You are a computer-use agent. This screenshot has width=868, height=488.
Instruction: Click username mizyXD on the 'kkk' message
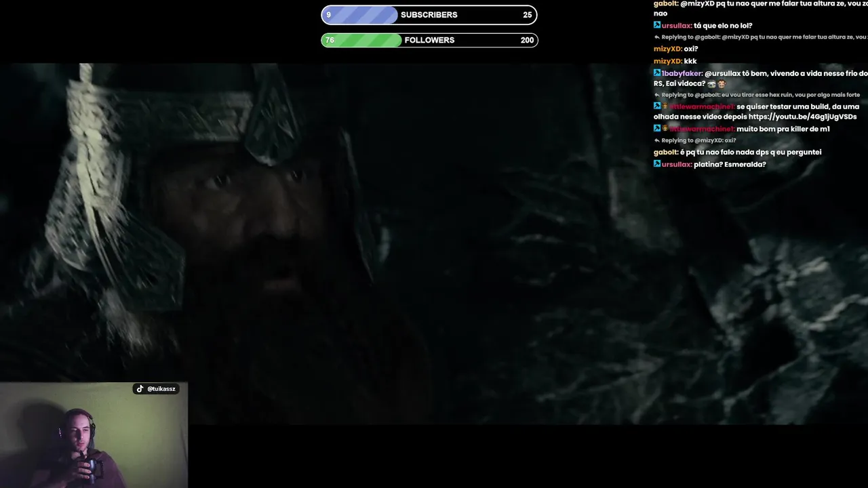[x=667, y=61]
